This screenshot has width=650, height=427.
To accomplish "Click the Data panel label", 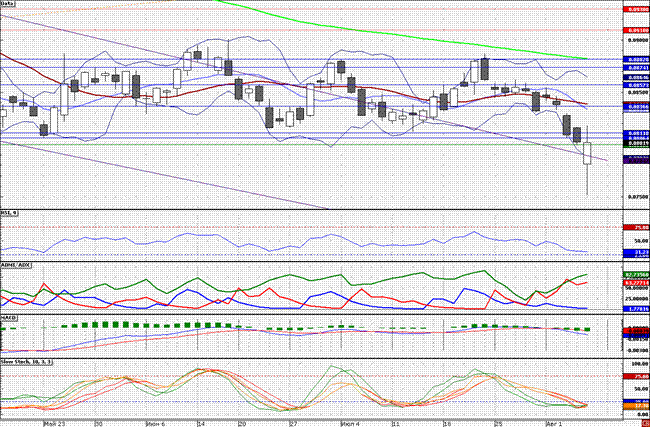I will pyautogui.click(x=6, y=3).
